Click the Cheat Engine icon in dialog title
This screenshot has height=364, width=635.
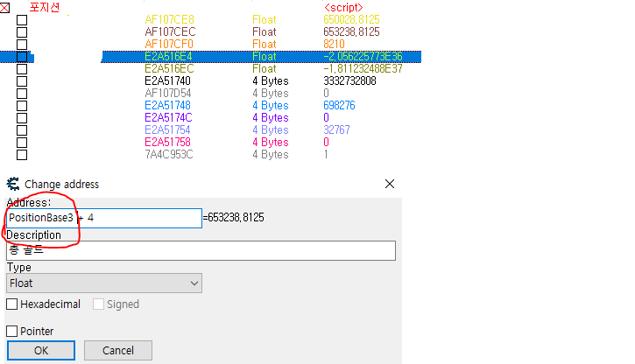pyautogui.click(x=12, y=184)
